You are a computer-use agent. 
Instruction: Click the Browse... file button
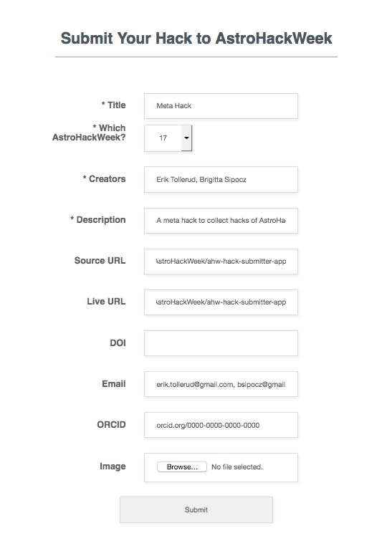click(x=182, y=467)
